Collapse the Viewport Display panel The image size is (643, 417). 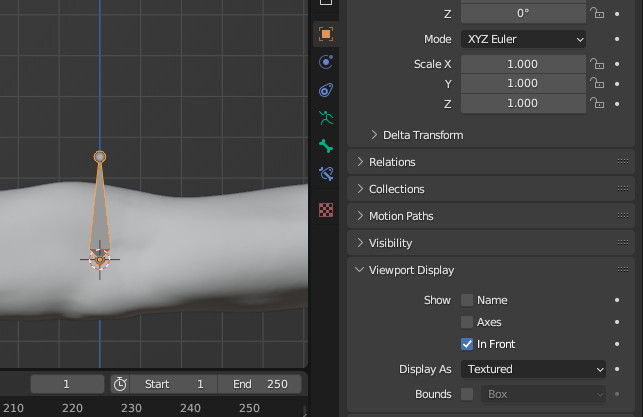point(411,270)
